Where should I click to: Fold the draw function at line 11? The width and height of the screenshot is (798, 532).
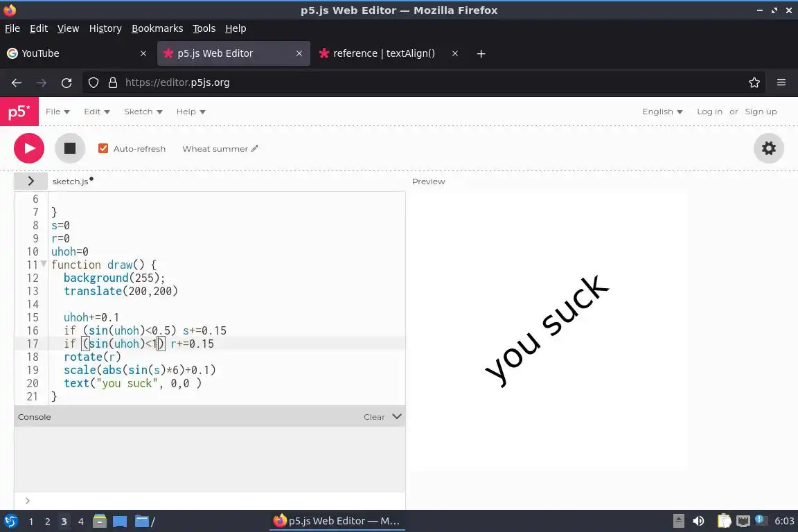click(x=44, y=264)
